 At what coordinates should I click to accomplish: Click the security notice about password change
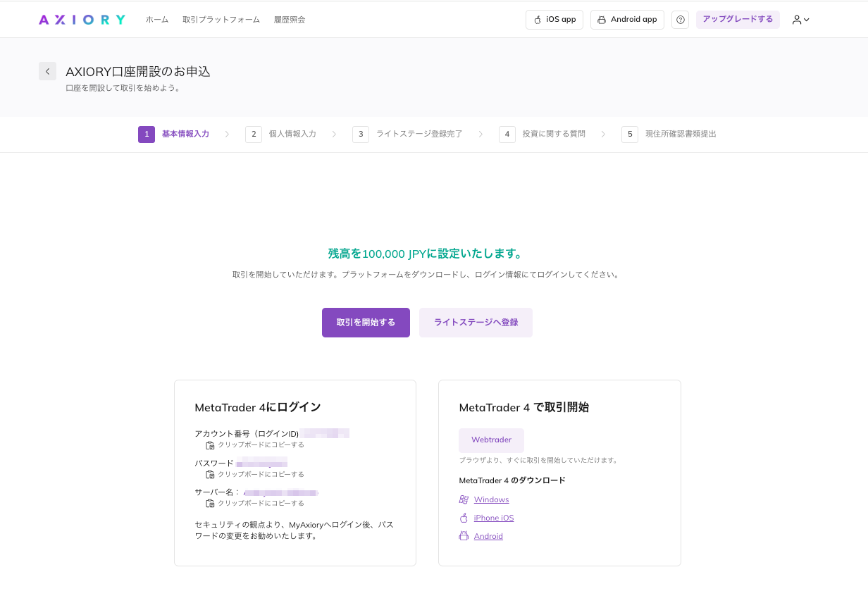click(294, 530)
